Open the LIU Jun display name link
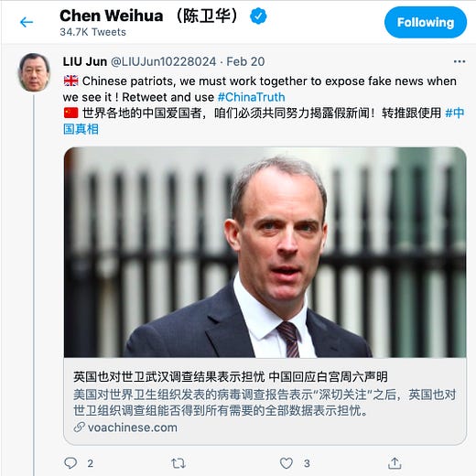This screenshot has height=476, width=476. coord(85,61)
